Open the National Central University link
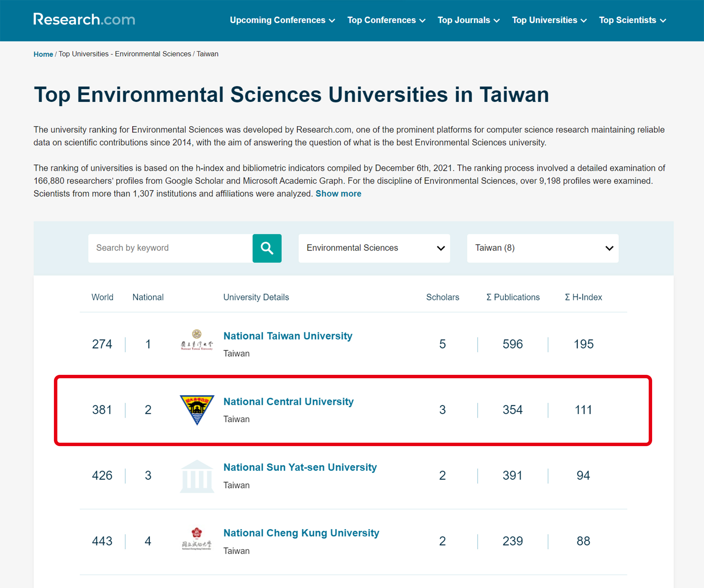 tap(288, 401)
